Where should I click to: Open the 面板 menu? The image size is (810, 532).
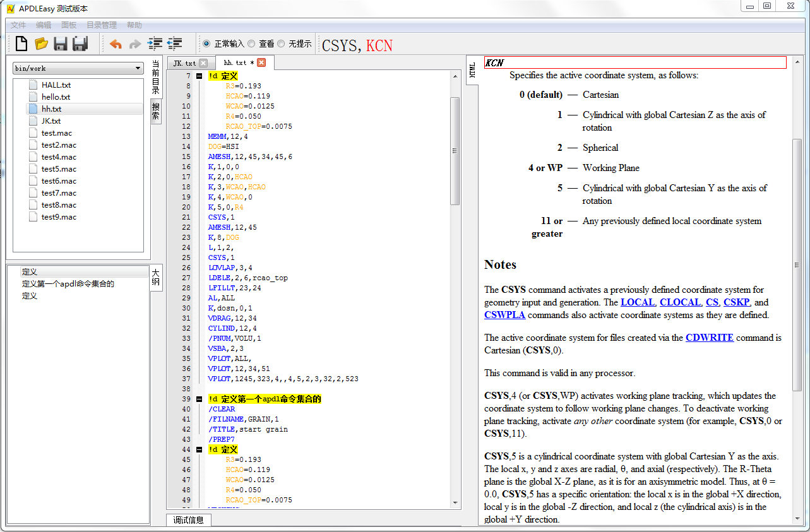(x=69, y=25)
